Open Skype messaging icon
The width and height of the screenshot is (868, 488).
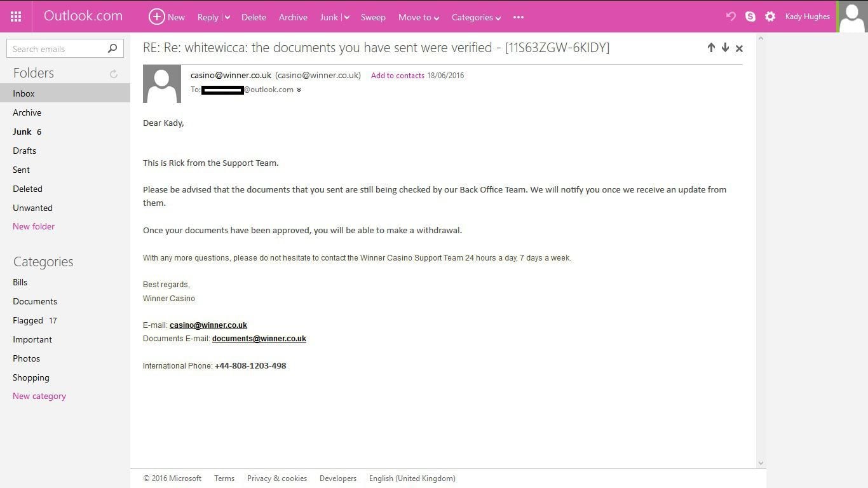(x=750, y=17)
